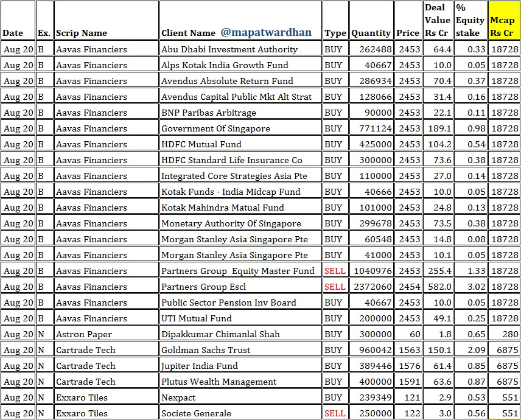
Task: Select 'Plutus Wealth Management' cell
Action: point(240,382)
